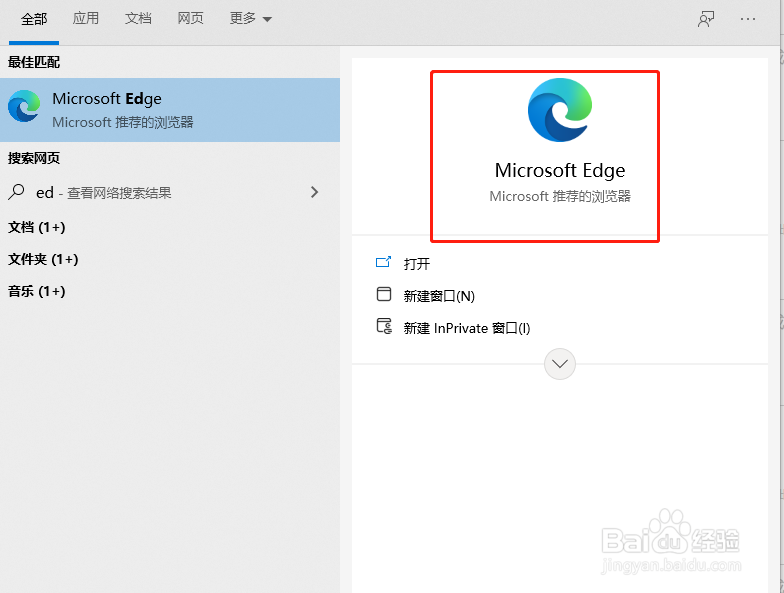Click the magnifier icon beside ed
This screenshot has height=593, width=784.
pos(16,192)
